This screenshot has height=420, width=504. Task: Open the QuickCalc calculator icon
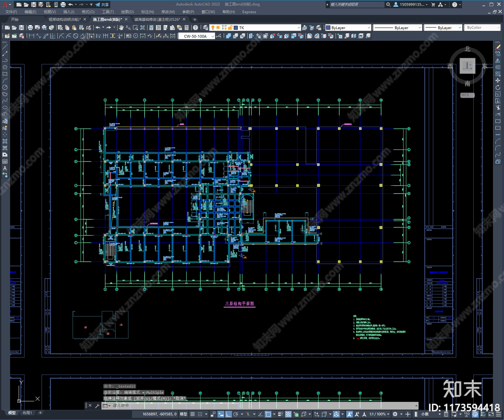(186, 28)
